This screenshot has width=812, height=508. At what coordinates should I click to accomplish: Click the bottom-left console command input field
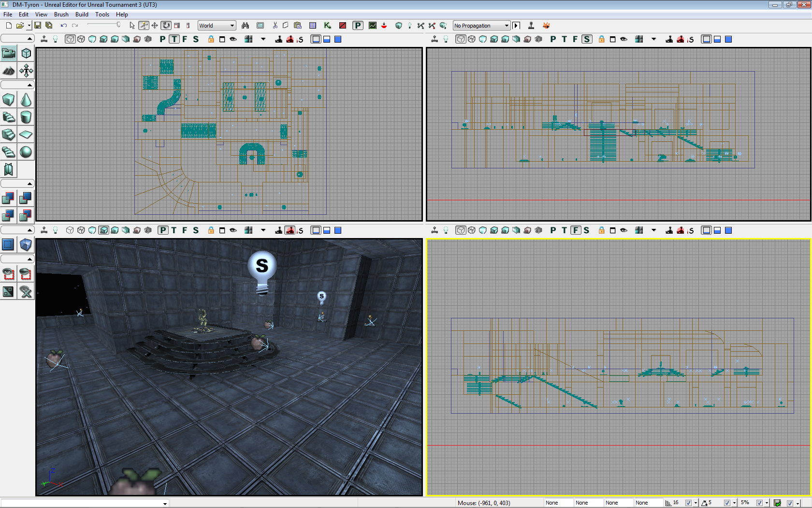click(x=84, y=503)
